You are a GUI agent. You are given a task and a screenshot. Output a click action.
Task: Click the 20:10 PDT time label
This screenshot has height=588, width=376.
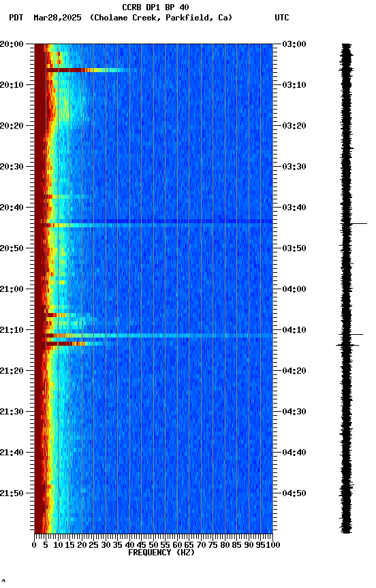click(12, 85)
